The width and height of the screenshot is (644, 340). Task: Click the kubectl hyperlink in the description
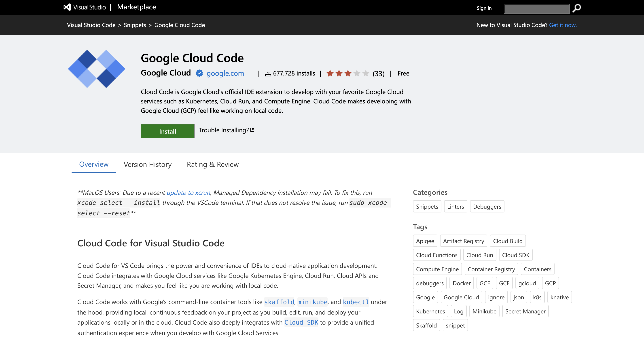(356, 302)
